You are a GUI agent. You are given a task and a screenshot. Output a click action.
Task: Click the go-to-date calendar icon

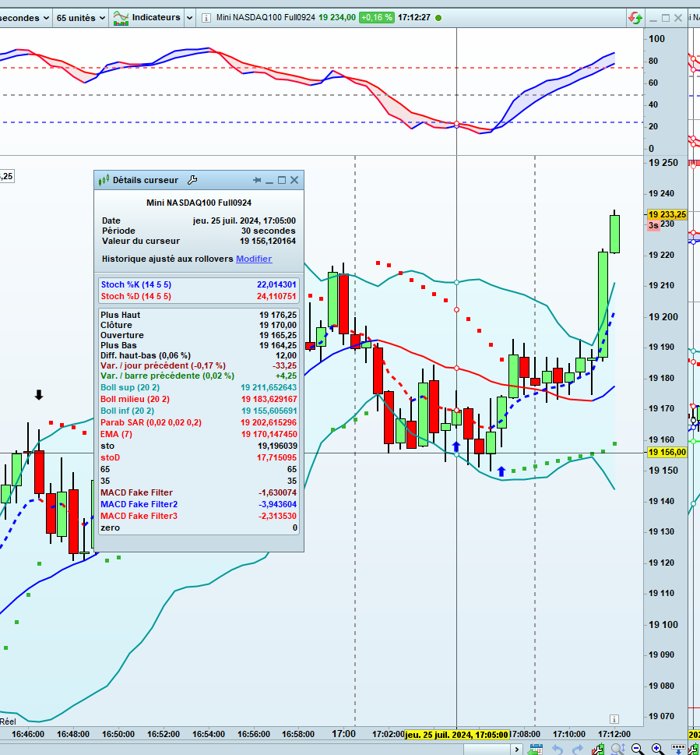click(536, 750)
